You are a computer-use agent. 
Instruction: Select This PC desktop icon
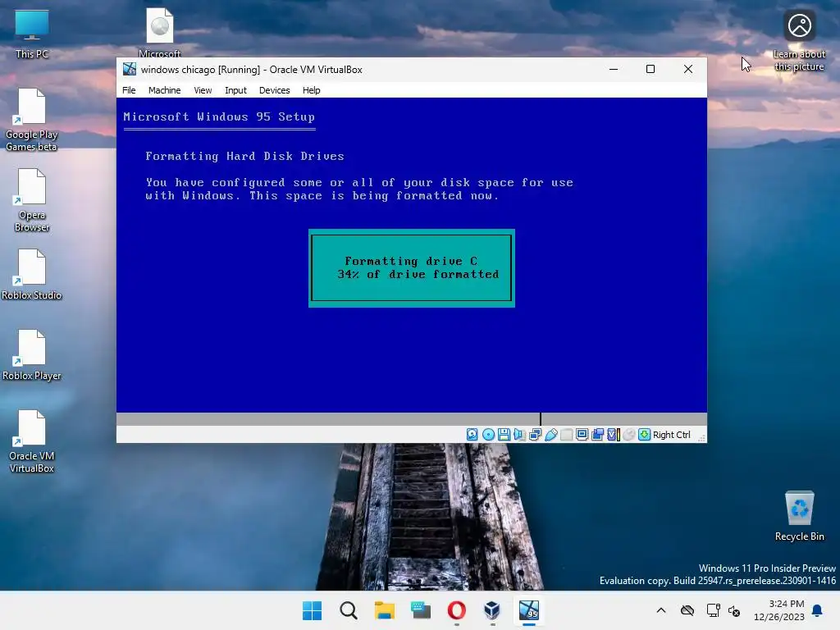click(x=32, y=33)
